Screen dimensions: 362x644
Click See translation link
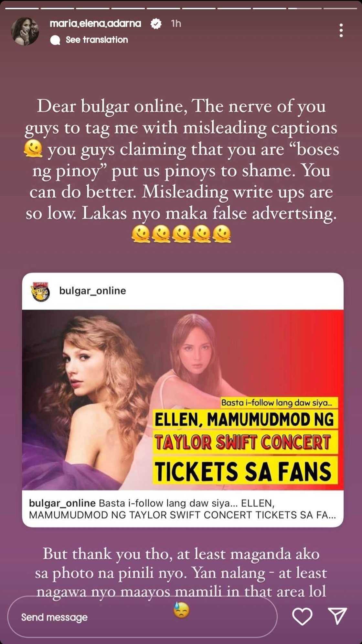[97, 40]
